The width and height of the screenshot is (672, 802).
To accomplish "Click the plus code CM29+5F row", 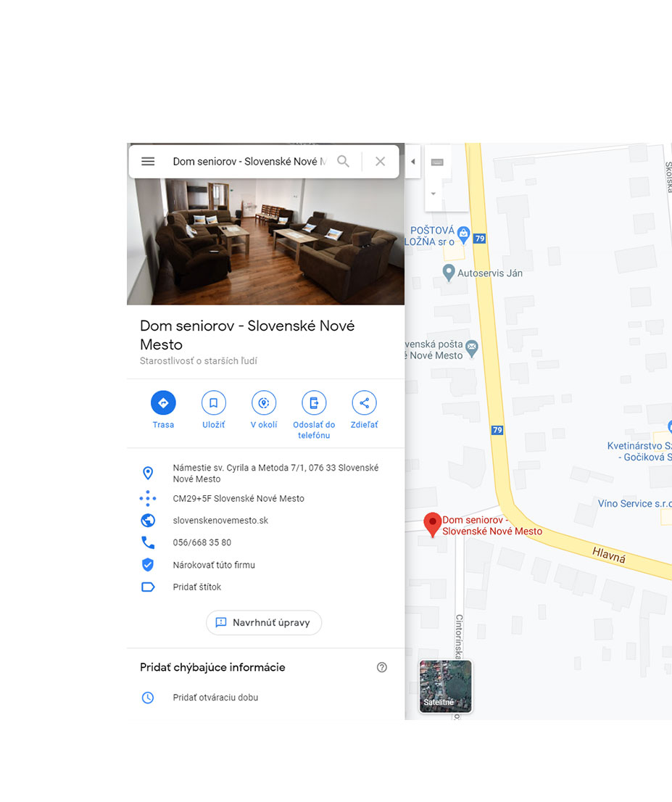I will (265, 498).
